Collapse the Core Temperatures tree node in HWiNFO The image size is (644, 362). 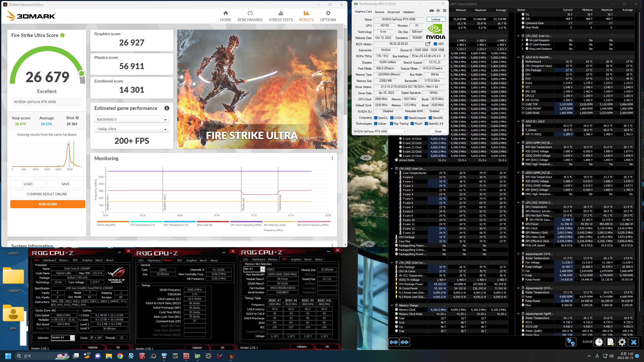[396, 173]
